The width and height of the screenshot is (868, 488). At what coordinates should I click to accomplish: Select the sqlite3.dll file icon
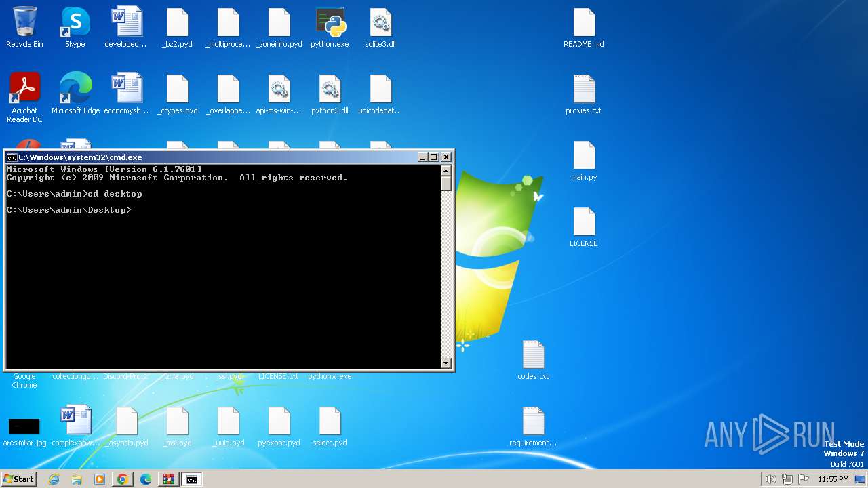[380, 28]
